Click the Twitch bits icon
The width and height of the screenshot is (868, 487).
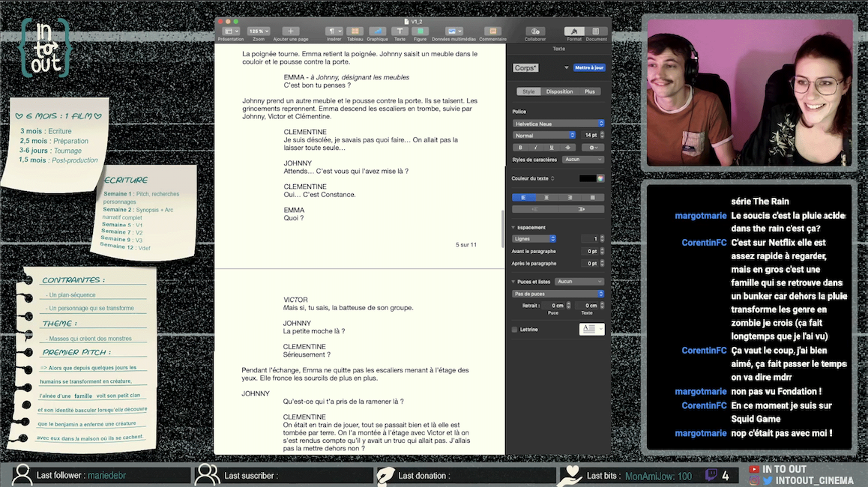711,475
